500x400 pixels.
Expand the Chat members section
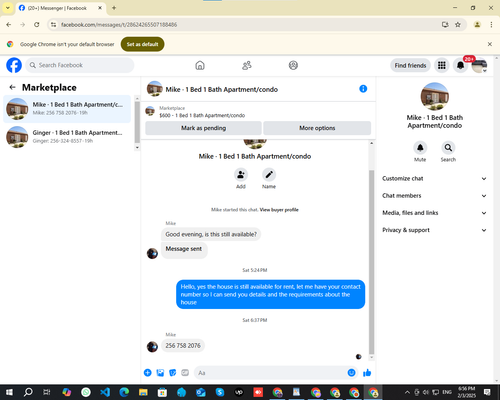[434, 196]
